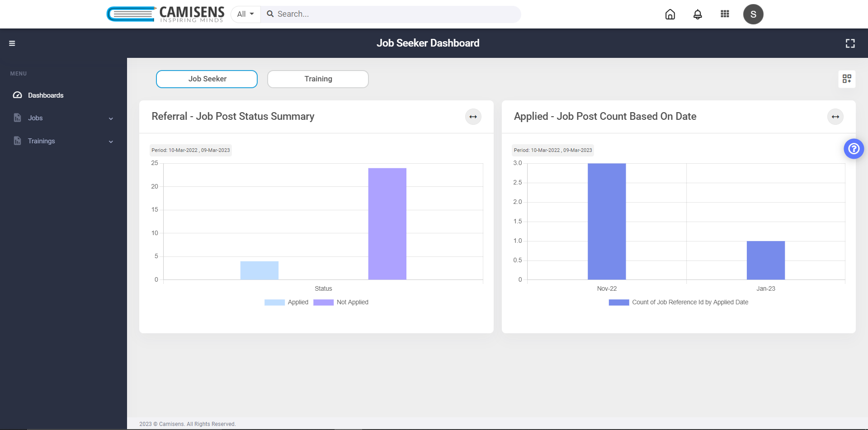The width and height of the screenshot is (868, 430).
Task: Toggle the hamburger sidebar menu icon
Action: pos(12,43)
